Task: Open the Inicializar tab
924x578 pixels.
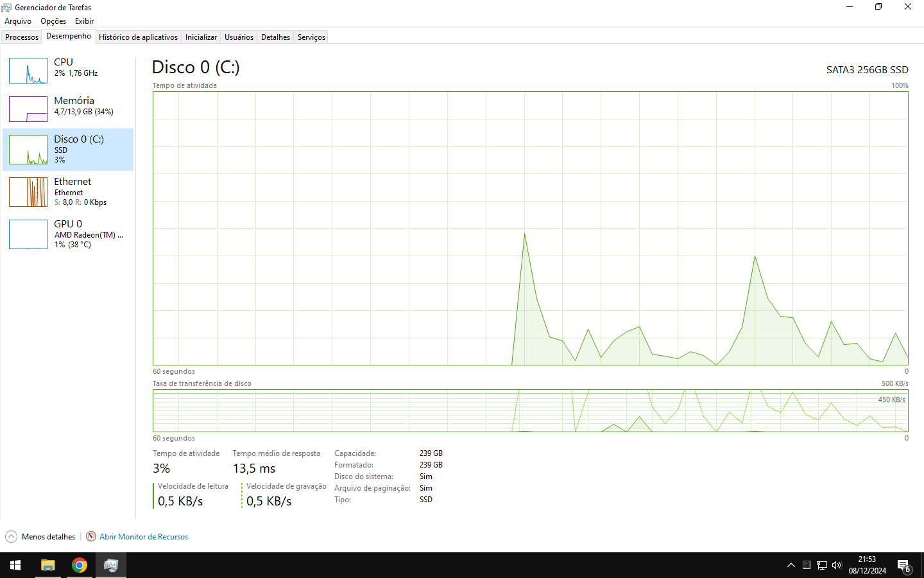Action: tap(201, 37)
